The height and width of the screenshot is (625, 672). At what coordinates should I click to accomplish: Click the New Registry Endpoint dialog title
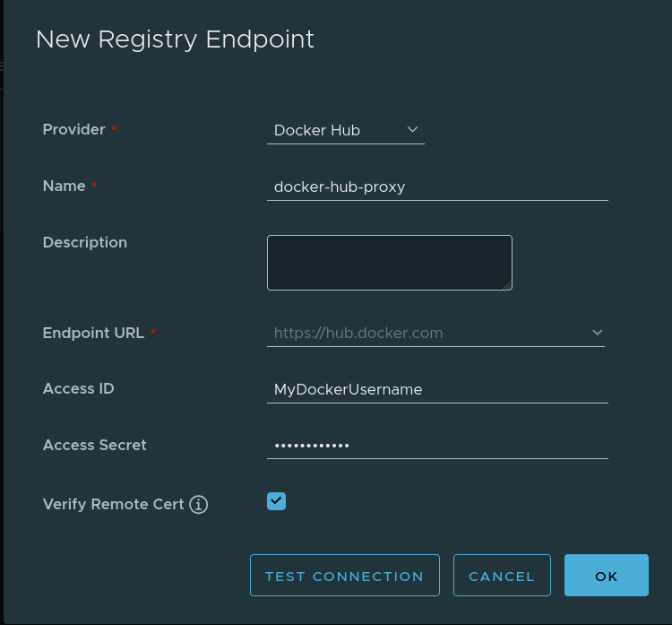[x=175, y=39]
